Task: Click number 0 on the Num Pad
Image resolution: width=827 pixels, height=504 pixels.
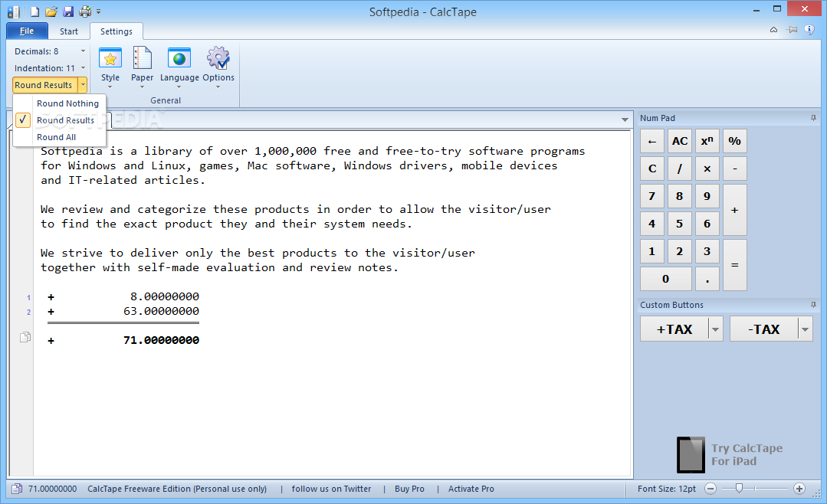Action: coord(666,279)
